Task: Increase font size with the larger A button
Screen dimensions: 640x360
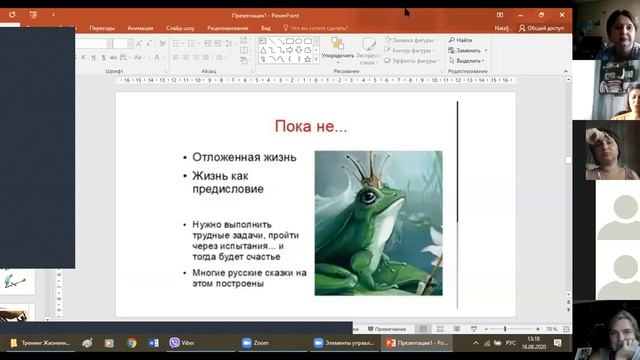Action: pos(139,43)
